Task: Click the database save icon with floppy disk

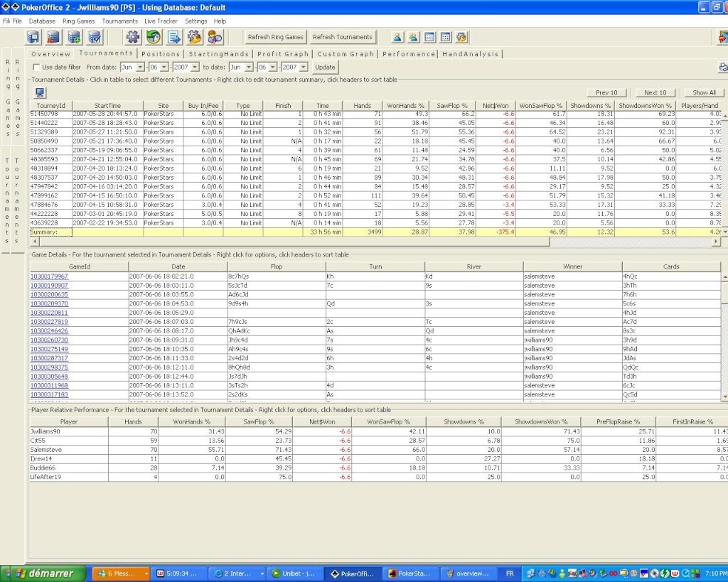Action: click(33, 37)
